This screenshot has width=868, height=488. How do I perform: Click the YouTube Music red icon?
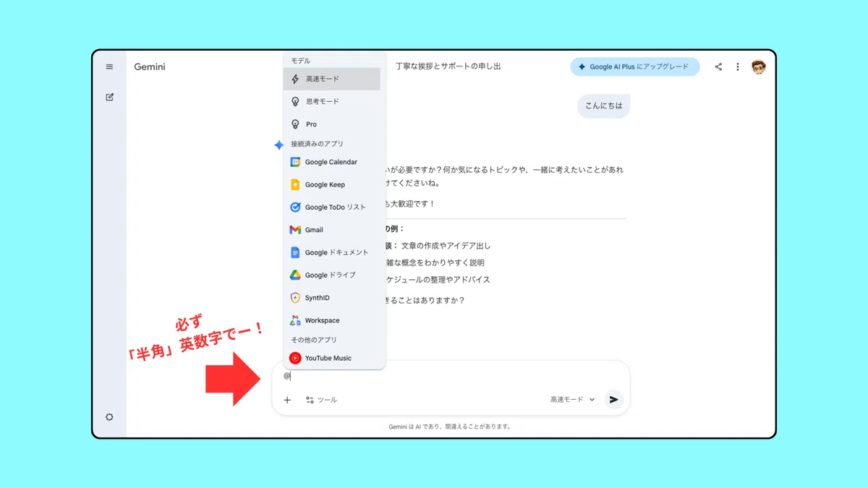295,358
